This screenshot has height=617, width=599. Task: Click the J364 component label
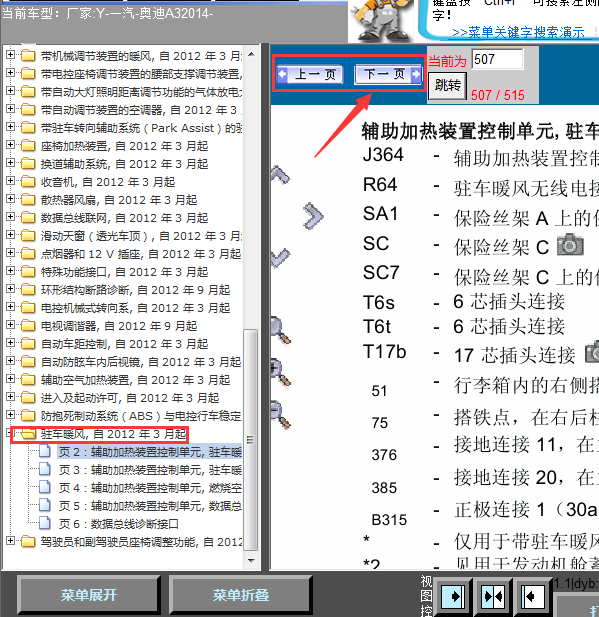(383, 155)
